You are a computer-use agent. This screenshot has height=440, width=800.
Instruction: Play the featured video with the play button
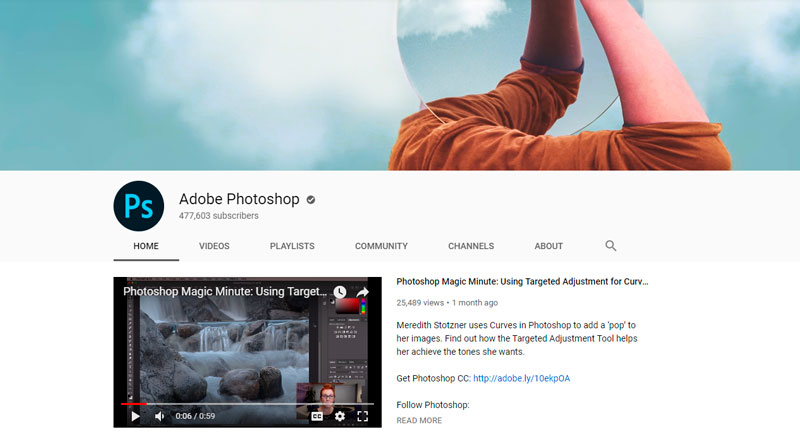135,416
